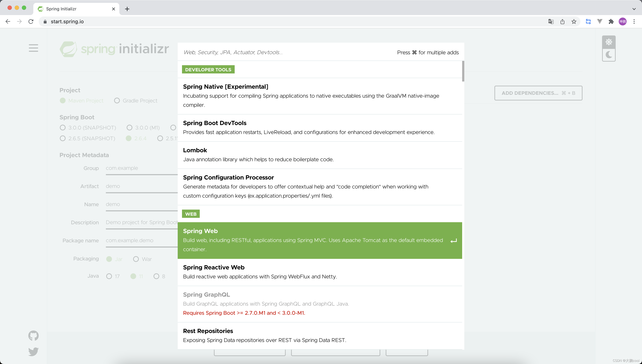Click the Group input field
This screenshot has height=364, width=642.
(142, 169)
